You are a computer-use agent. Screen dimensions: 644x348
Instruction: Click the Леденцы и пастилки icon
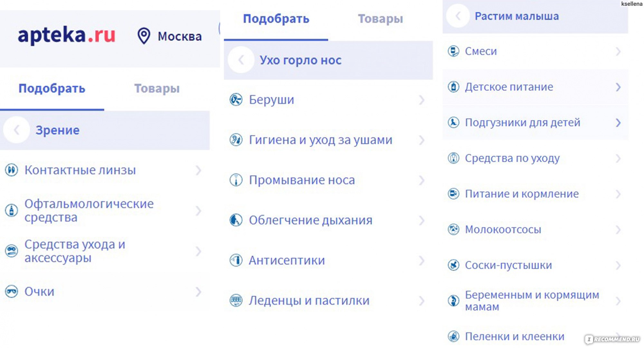[x=236, y=300]
